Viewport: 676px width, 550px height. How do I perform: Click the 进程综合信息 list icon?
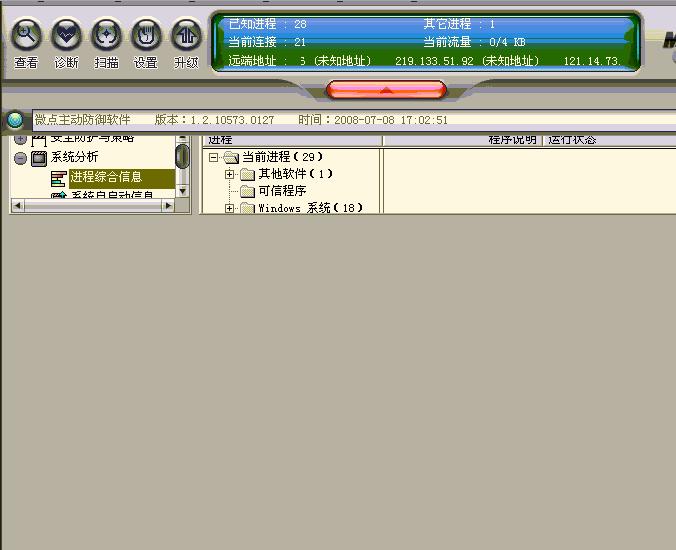pos(59,178)
